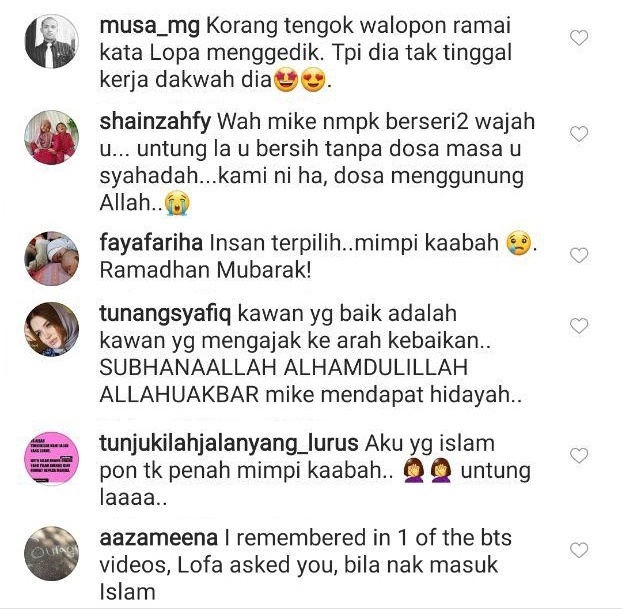This screenshot has height=609, width=622.
Task: Like aazameena's comment about bts videos
Action: (x=579, y=550)
